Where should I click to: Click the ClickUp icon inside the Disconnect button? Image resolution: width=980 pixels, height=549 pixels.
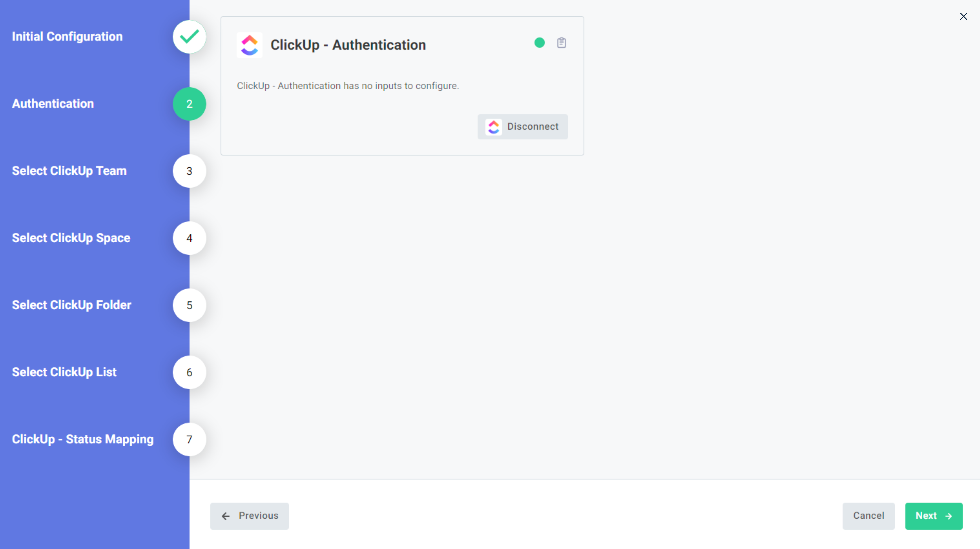click(x=493, y=127)
